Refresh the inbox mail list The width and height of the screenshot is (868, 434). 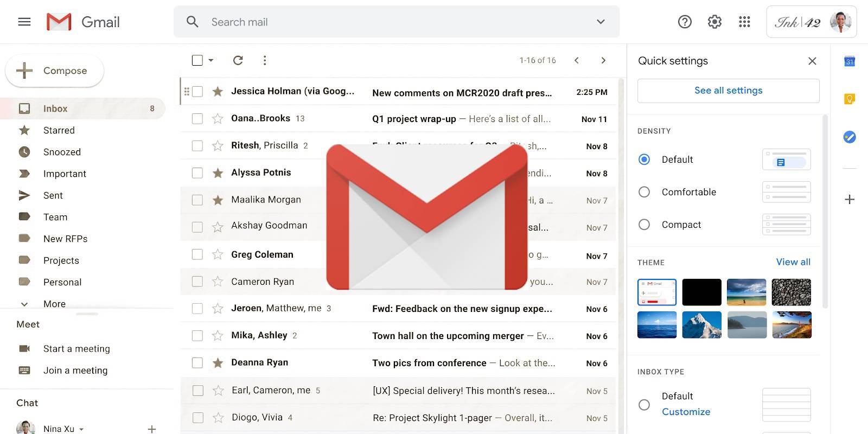[238, 60]
